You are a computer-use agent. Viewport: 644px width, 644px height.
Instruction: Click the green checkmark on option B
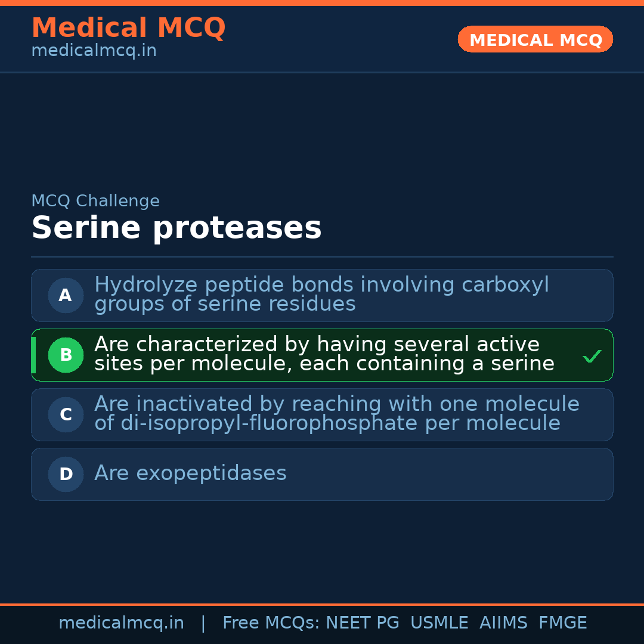[x=592, y=357]
